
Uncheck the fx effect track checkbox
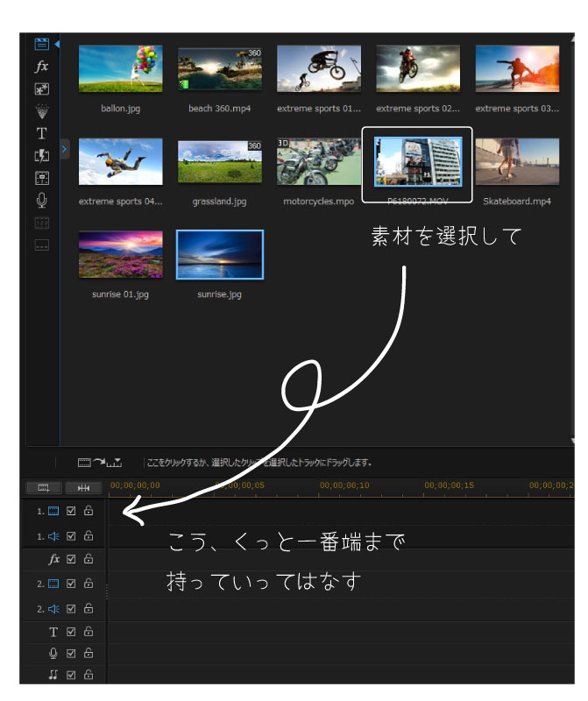(x=71, y=559)
